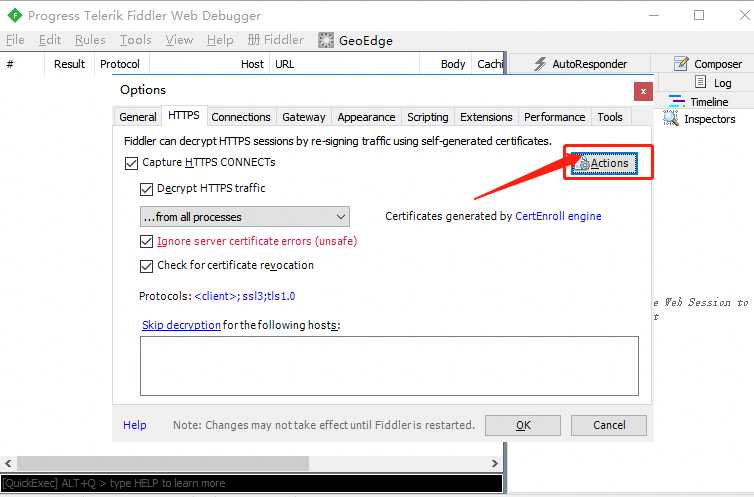Open the File menu
This screenshot has width=754, height=497.
pyautogui.click(x=15, y=40)
